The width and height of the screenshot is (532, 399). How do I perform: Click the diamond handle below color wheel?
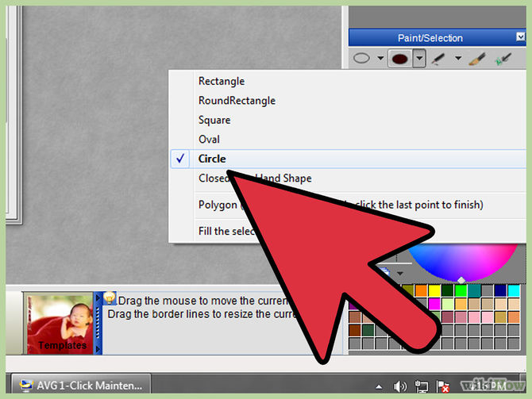[x=461, y=280]
